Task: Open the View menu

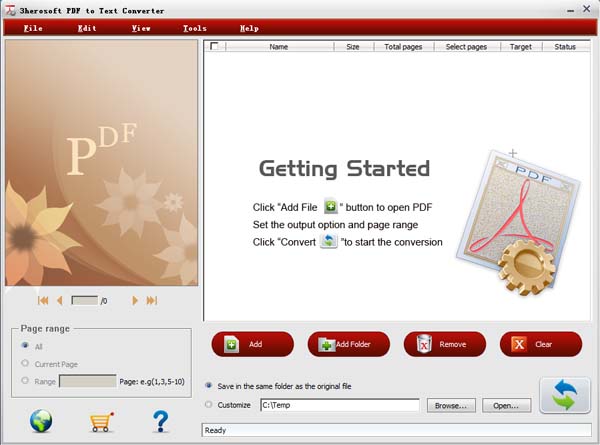Action: (x=141, y=28)
